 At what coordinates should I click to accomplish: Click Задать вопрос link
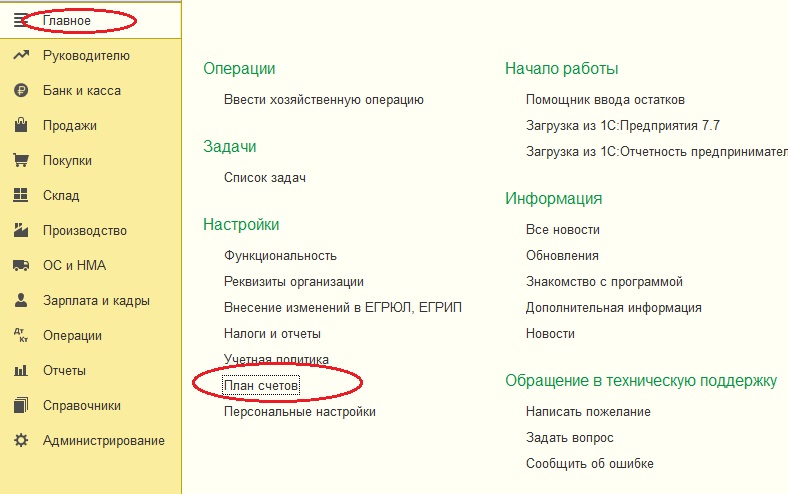pyautogui.click(x=570, y=438)
